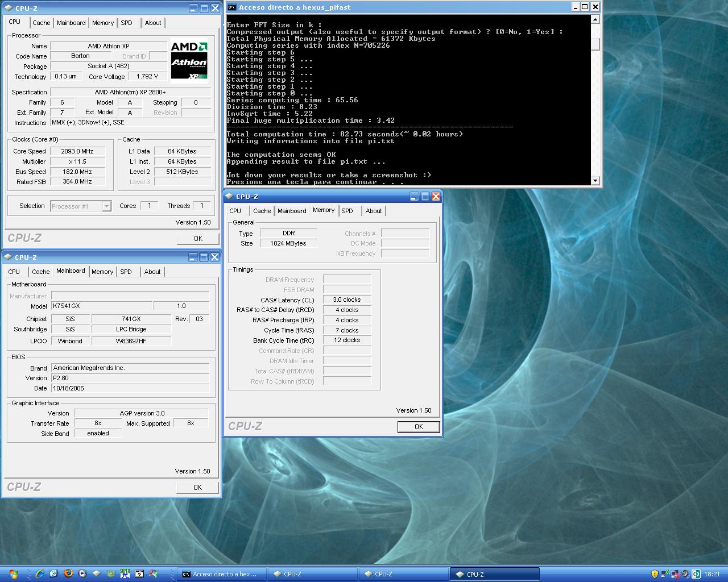Image resolution: width=728 pixels, height=582 pixels.
Task: Open the Windows Start button
Action: click(13, 574)
